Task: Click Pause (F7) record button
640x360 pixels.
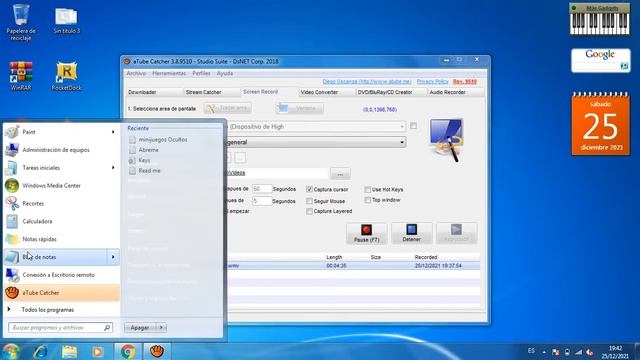Action: 367,233
